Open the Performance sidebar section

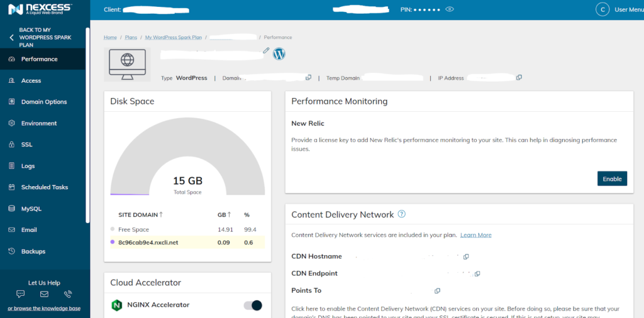coord(43,59)
